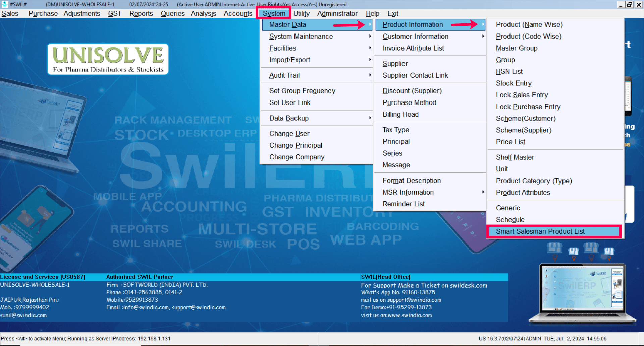The width and height of the screenshot is (644, 346).
Task: Click the System menu
Action: (274, 14)
